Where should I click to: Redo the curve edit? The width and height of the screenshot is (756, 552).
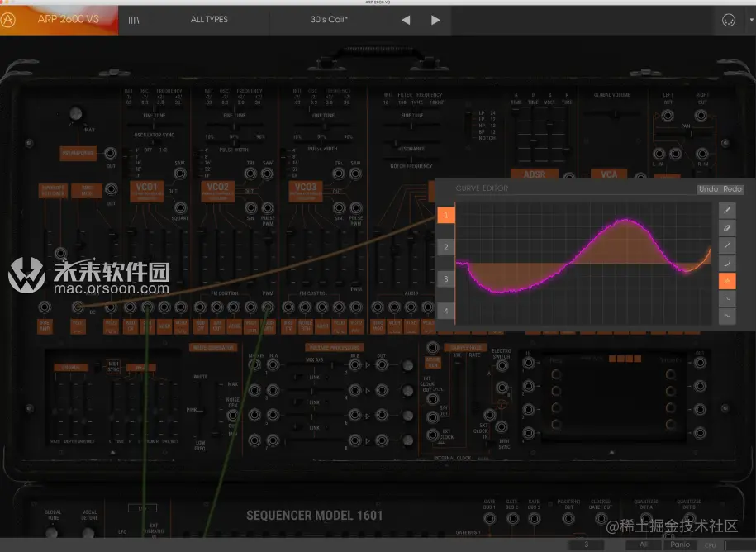click(732, 189)
